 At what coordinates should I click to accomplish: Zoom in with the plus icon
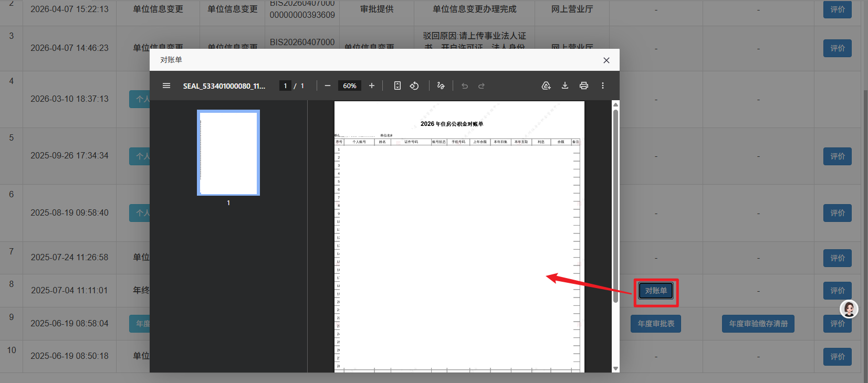click(x=372, y=86)
